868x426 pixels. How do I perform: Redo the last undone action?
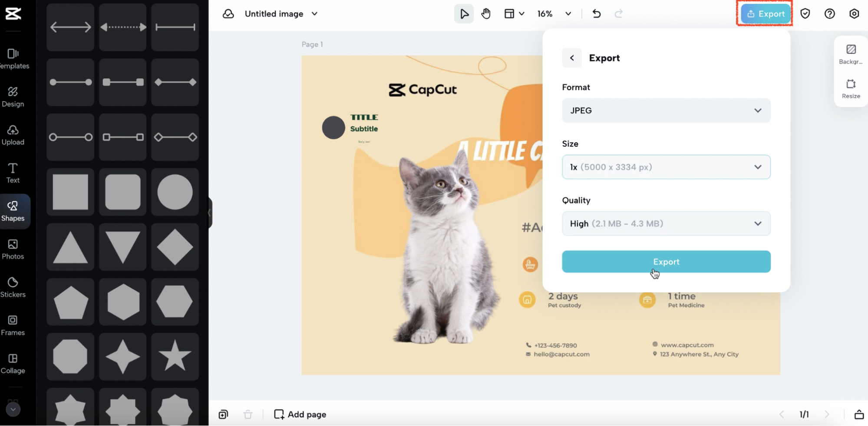pos(619,14)
